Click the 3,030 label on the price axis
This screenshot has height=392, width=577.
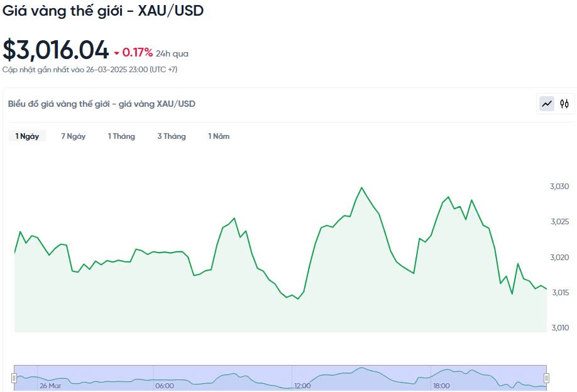pyautogui.click(x=559, y=187)
